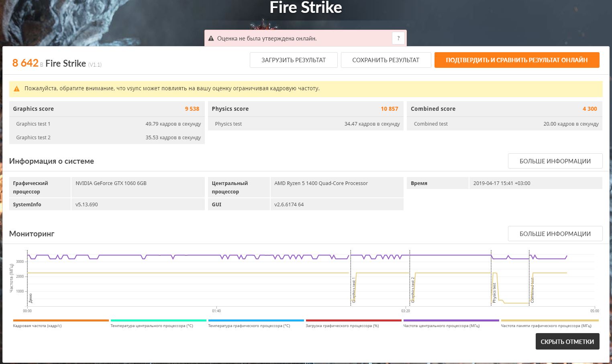Toggle the red Загрузка графического процессора legend
612x364 pixels.
[x=353, y=323]
